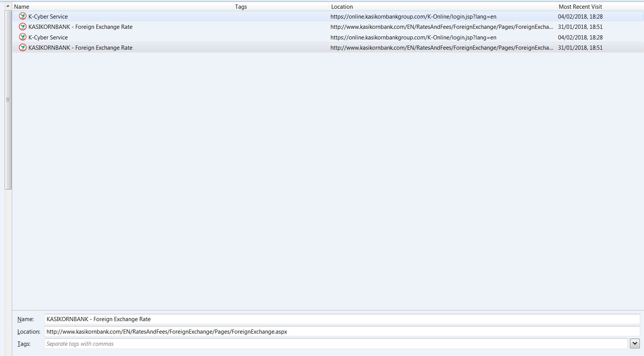Screen dimensions: 644x356
Task: Open the tags list dropdown arrow
Action: (x=635, y=343)
